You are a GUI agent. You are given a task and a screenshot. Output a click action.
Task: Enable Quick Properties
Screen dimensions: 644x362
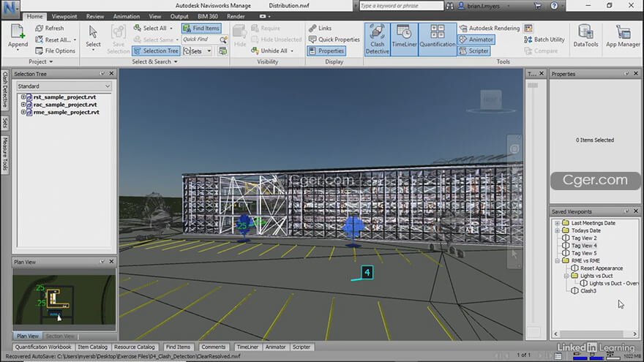[x=334, y=39]
